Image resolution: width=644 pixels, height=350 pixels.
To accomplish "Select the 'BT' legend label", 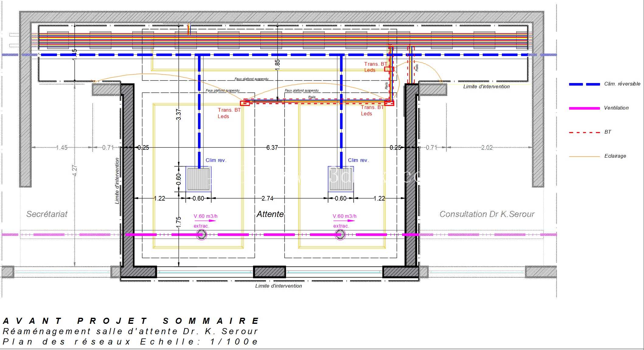I will point(608,132).
